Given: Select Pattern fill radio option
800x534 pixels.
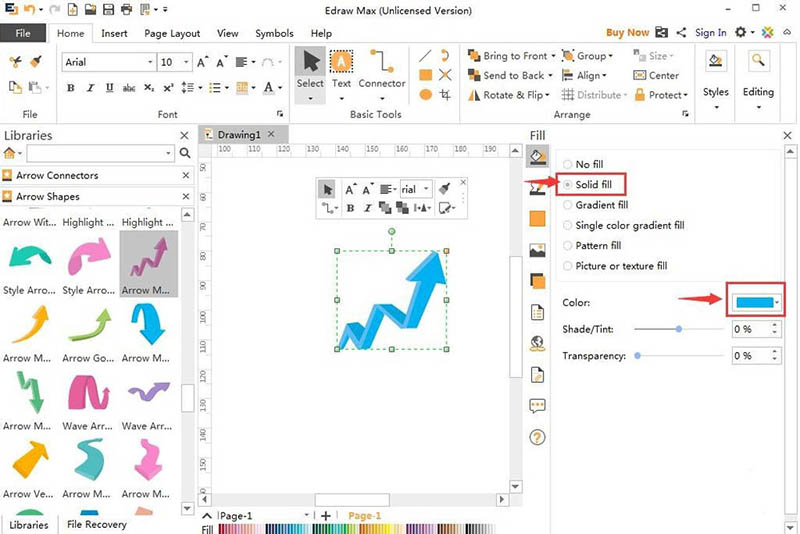Looking at the screenshot, I should pyautogui.click(x=569, y=246).
